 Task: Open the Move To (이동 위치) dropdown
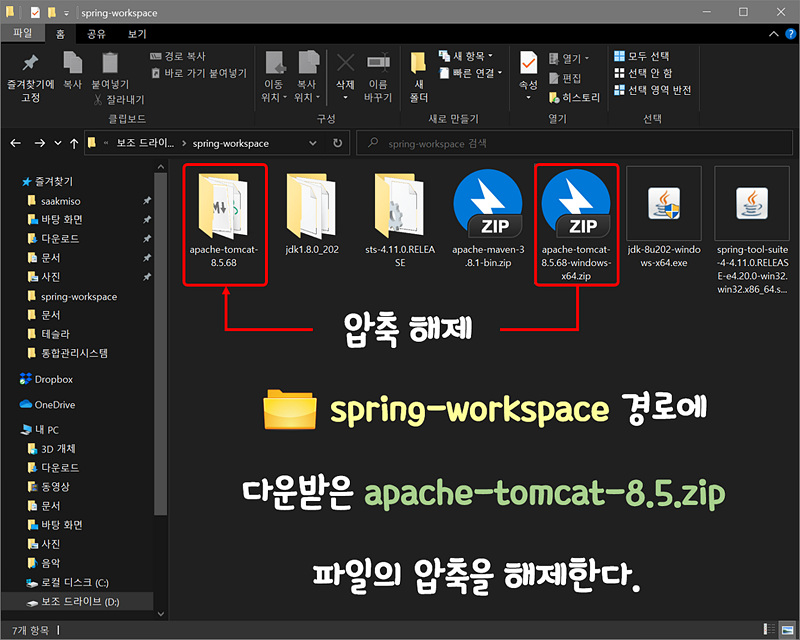(274, 97)
